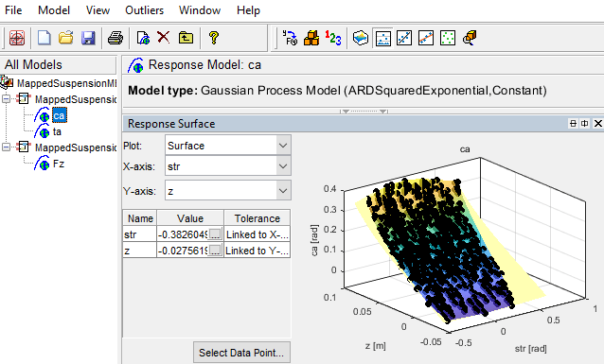Viewport: 604px width, 364px height.
Task: Collapse second MappedSuspension test plan node
Action: point(7,147)
